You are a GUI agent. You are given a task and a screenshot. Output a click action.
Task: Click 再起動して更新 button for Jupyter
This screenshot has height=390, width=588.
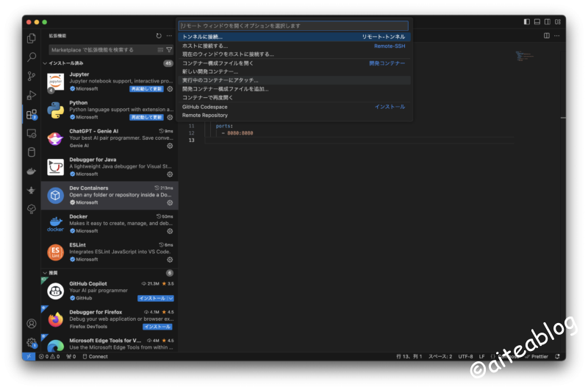[146, 88]
